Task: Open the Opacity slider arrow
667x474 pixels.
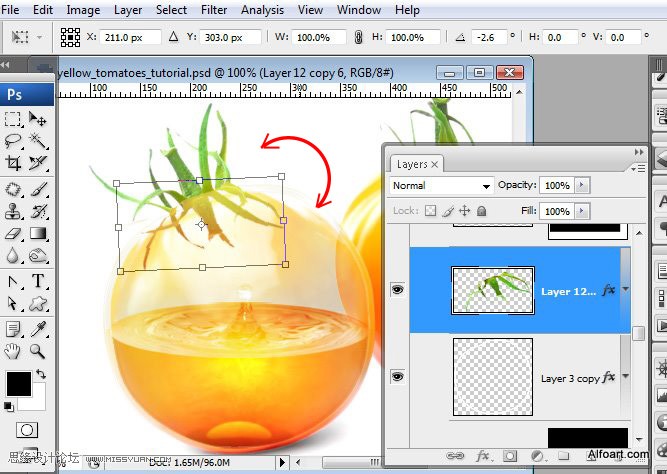Action: click(582, 185)
